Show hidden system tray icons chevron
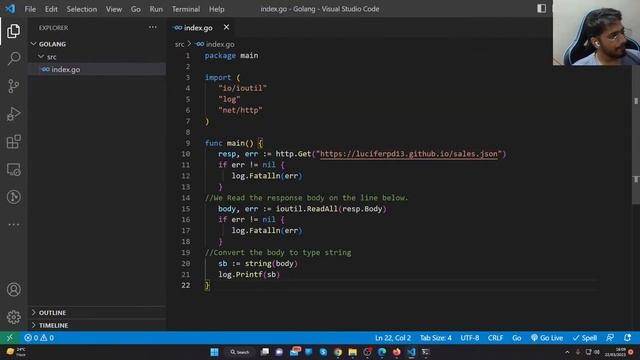 567,352
